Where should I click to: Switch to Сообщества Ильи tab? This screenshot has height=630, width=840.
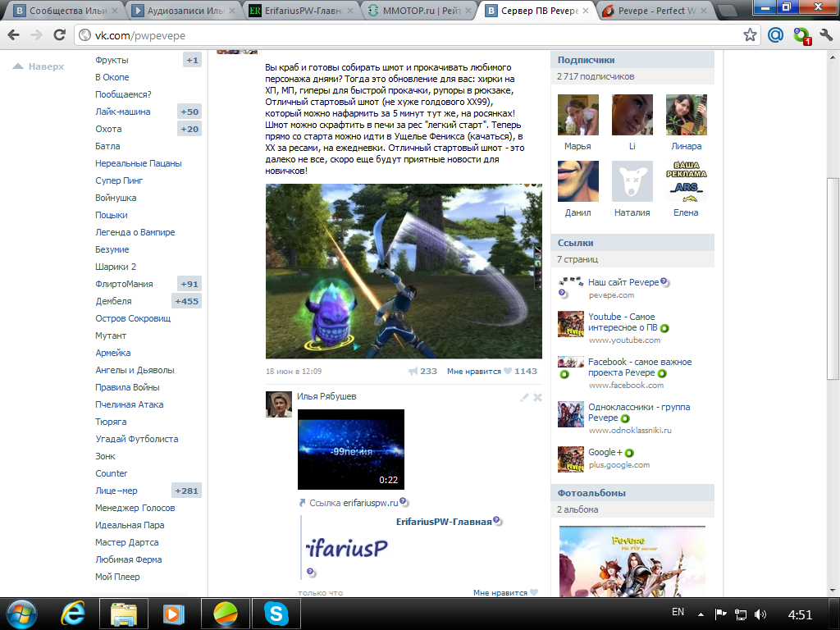pyautogui.click(x=64, y=11)
